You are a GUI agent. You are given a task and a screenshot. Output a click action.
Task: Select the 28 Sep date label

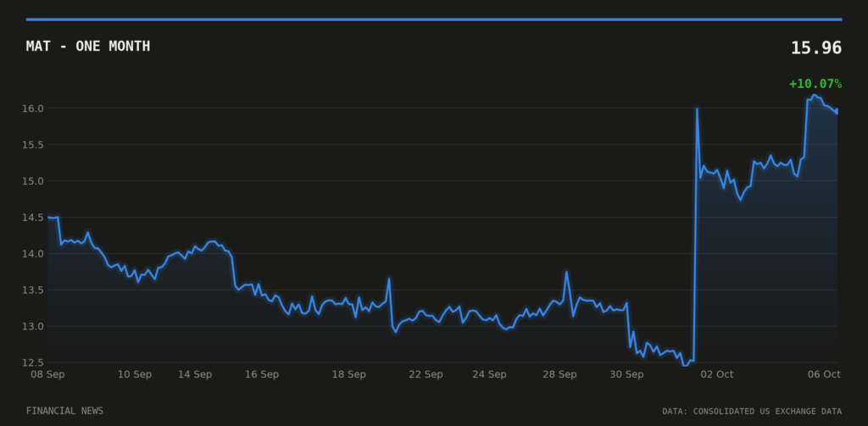[559, 374]
